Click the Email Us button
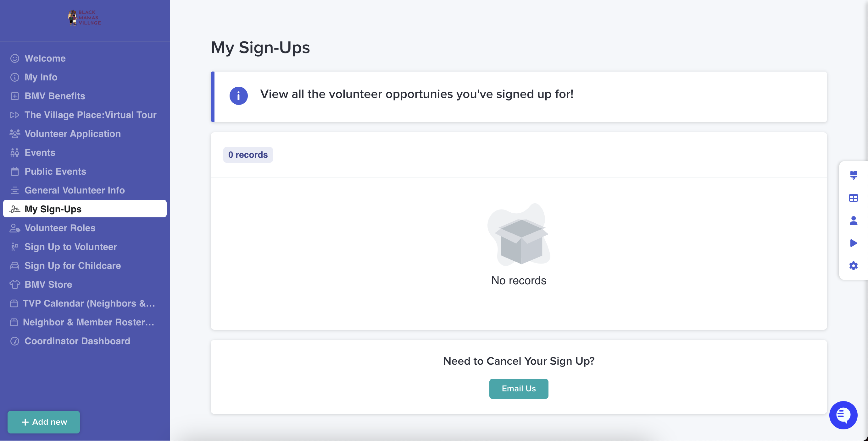The height and width of the screenshot is (441, 868). click(x=519, y=389)
